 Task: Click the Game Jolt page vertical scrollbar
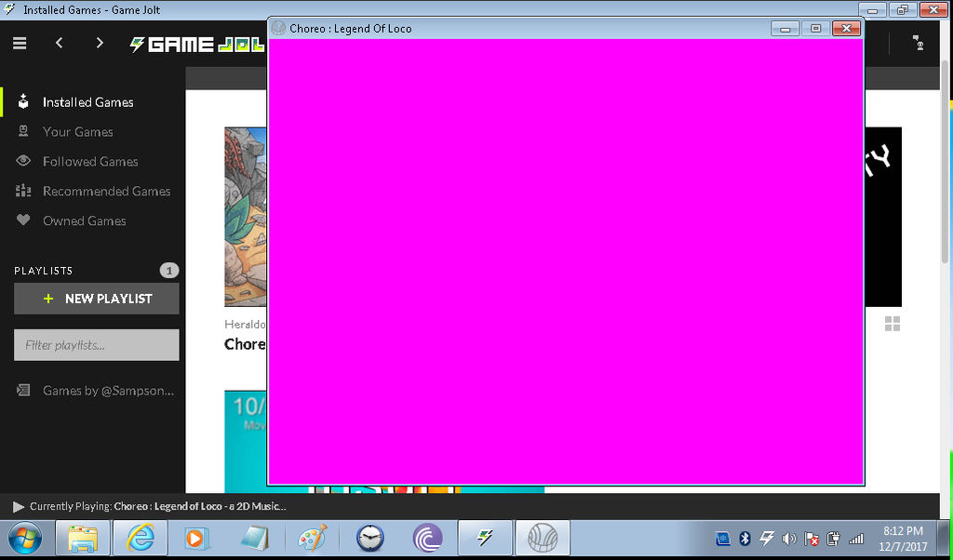pos(945,162)
